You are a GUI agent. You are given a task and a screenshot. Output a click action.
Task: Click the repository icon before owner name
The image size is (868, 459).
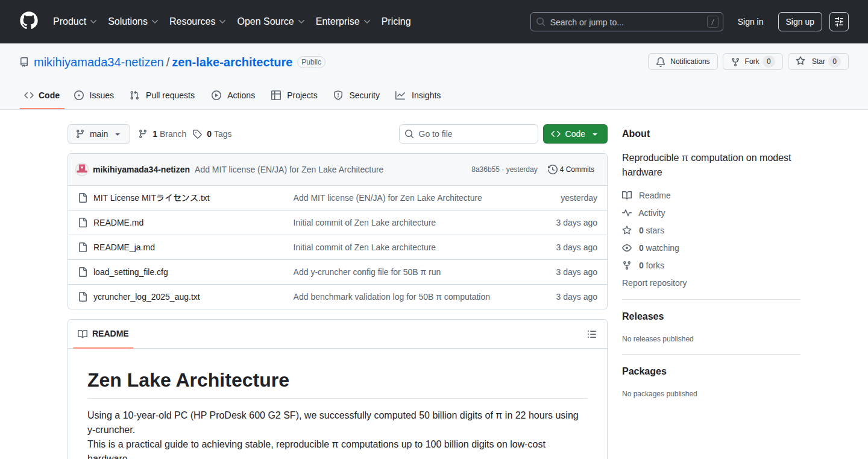coord(24,62)
